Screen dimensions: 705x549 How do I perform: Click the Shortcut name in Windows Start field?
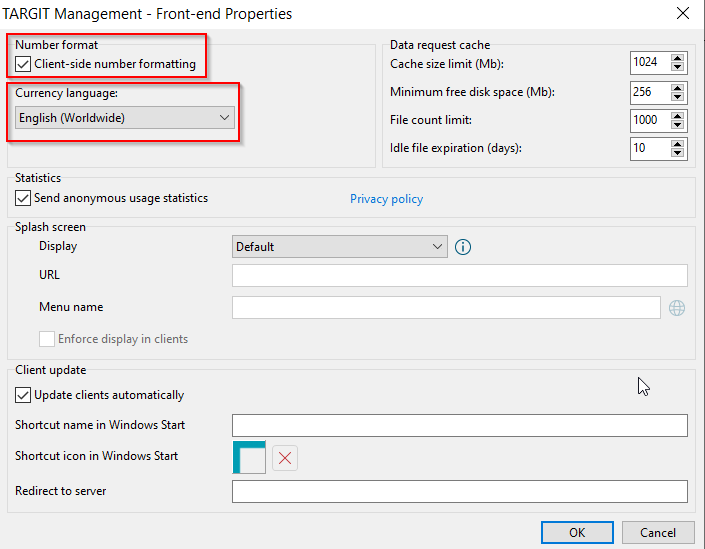pyautogui.click(x=460, y=425)
